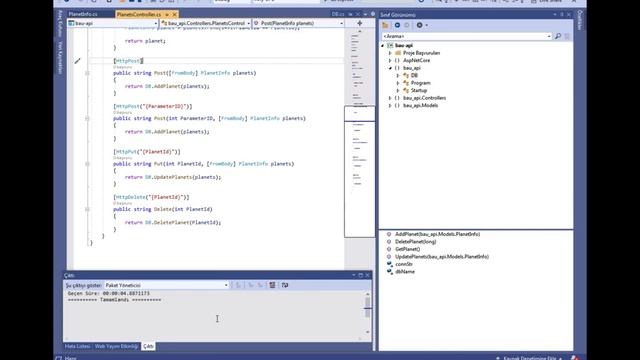The width and height of the screenshot is (640, 360).
Task: Collapse the Post(int ParameterID) method outline
Action: coord(87,118)
